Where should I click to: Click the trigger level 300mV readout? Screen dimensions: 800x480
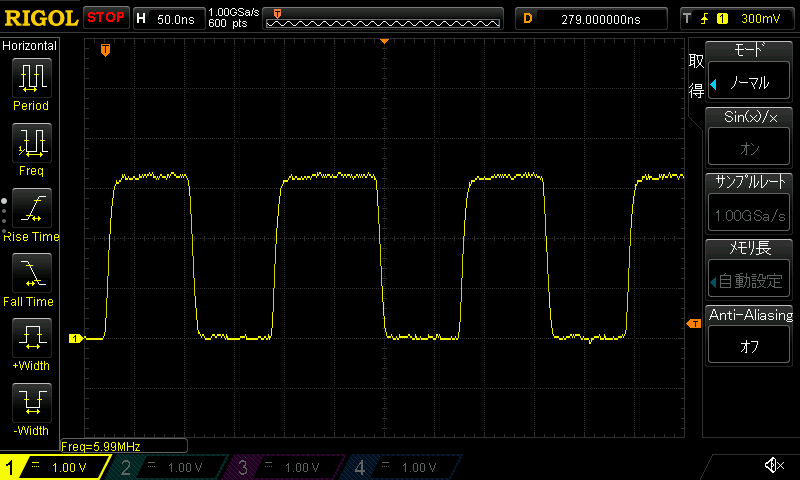[x=760, y=19]
